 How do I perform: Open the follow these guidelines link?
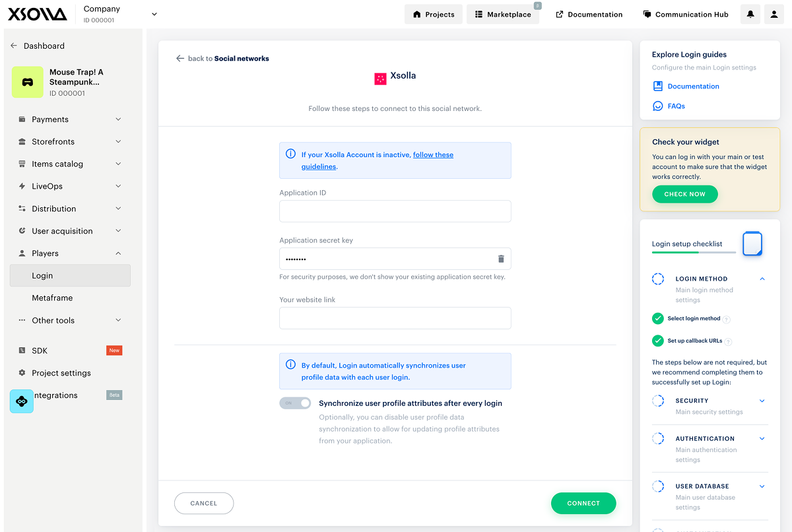pyautogui.click(x=433, y=155)
